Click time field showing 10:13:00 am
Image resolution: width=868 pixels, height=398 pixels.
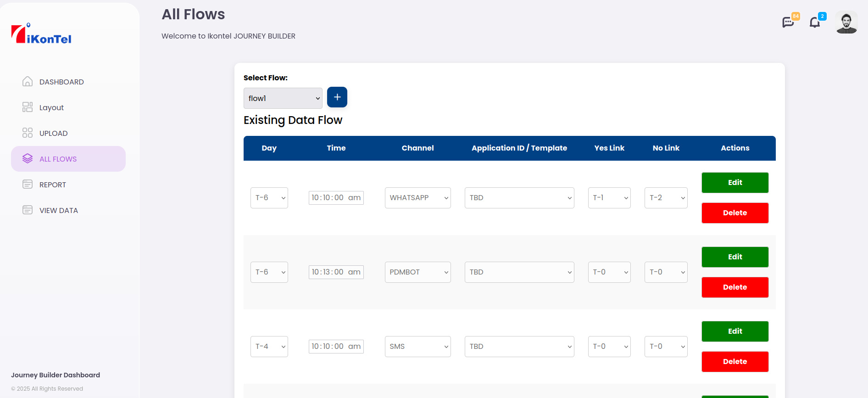336,272
